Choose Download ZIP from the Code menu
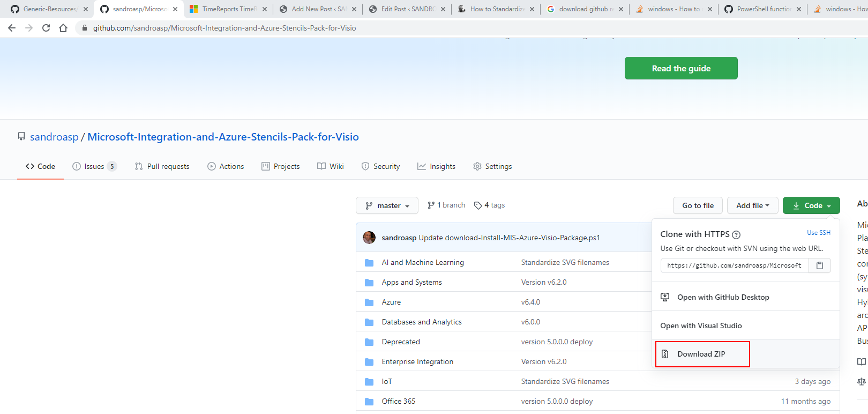 (x=702, y=354)
